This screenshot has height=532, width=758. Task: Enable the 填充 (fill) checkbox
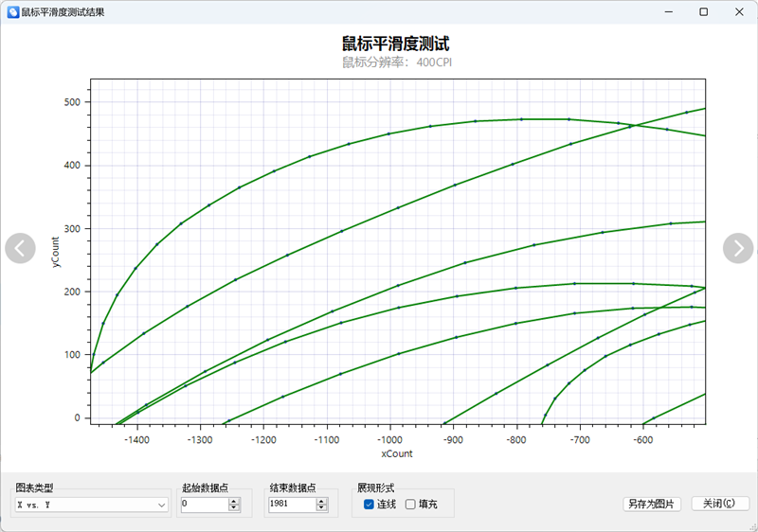[x=410, y=505]
